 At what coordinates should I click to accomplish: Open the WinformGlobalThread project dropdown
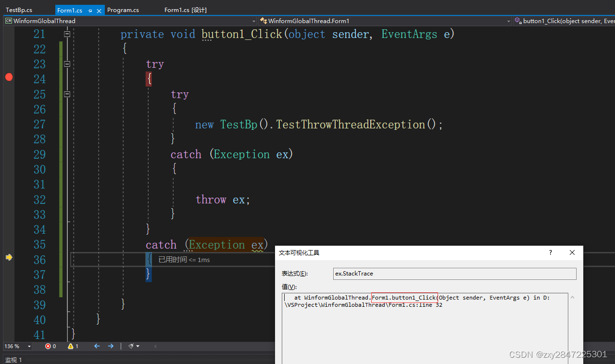click(x=254, y=21)
